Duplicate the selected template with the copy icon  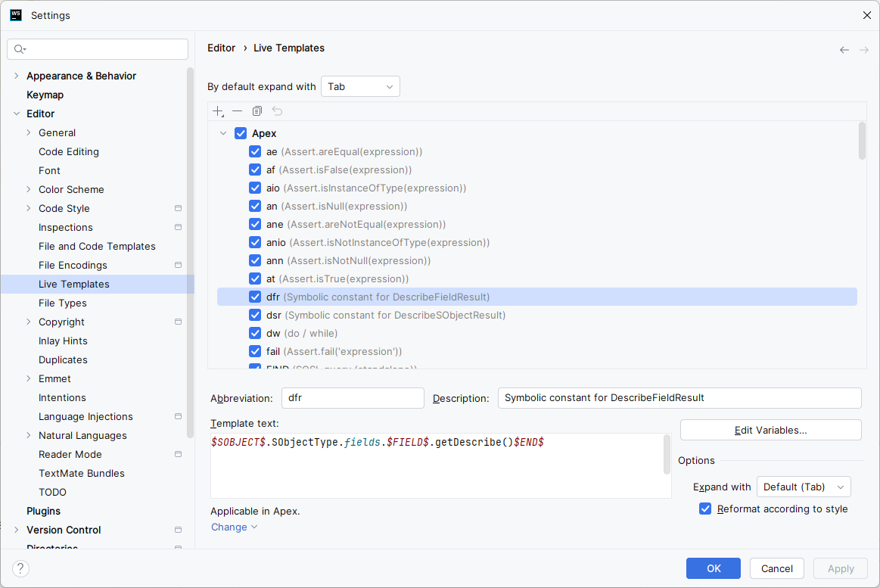[x=257, y=111]
